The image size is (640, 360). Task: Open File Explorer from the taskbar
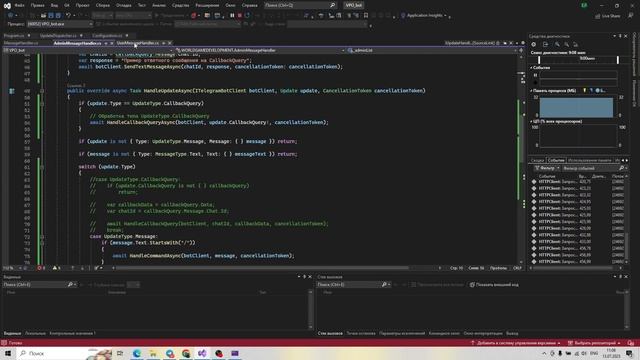coord(153,353)
